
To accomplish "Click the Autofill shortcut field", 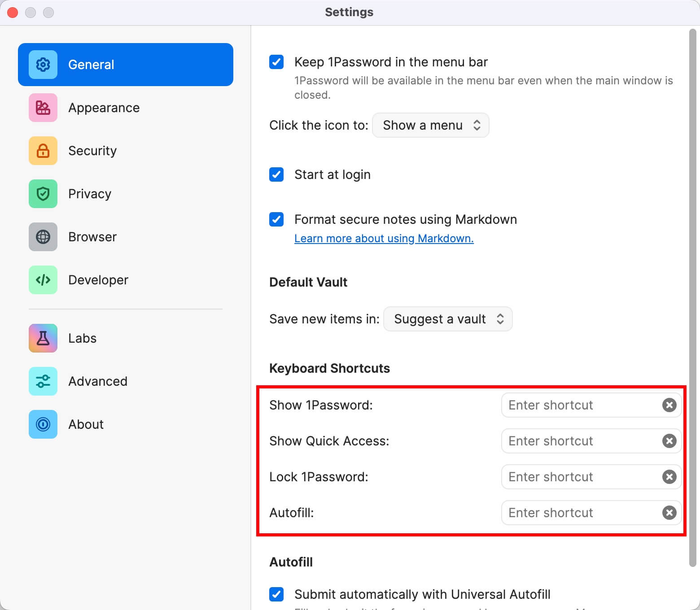I will 591,513.
